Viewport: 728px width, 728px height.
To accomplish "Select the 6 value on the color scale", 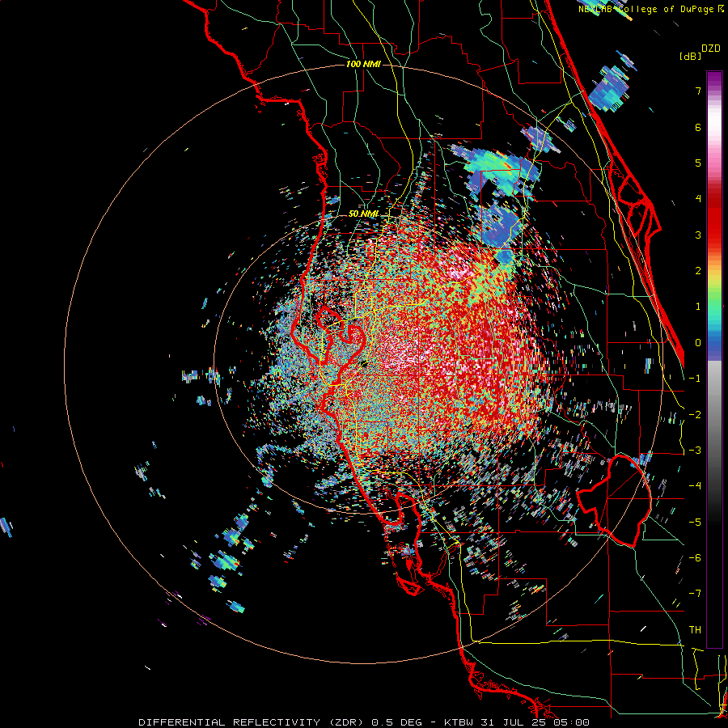I will click(698, 127).
